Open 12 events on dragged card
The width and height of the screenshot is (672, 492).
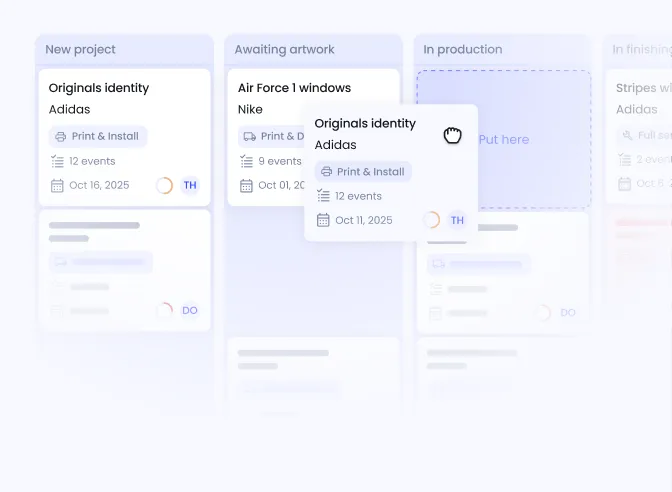point(358,196)
